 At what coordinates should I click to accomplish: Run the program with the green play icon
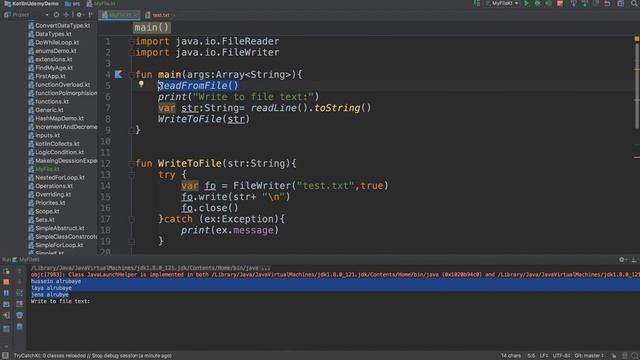pos(527,4)
